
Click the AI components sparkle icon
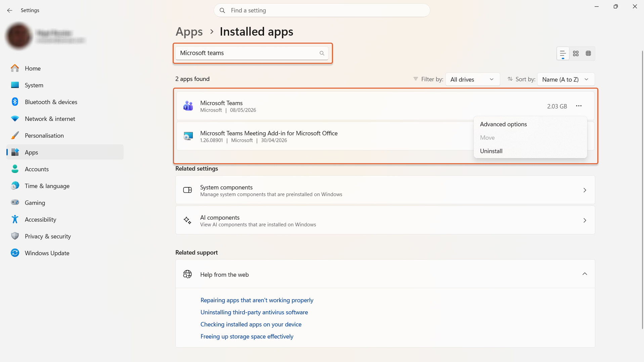coord(187,220)
